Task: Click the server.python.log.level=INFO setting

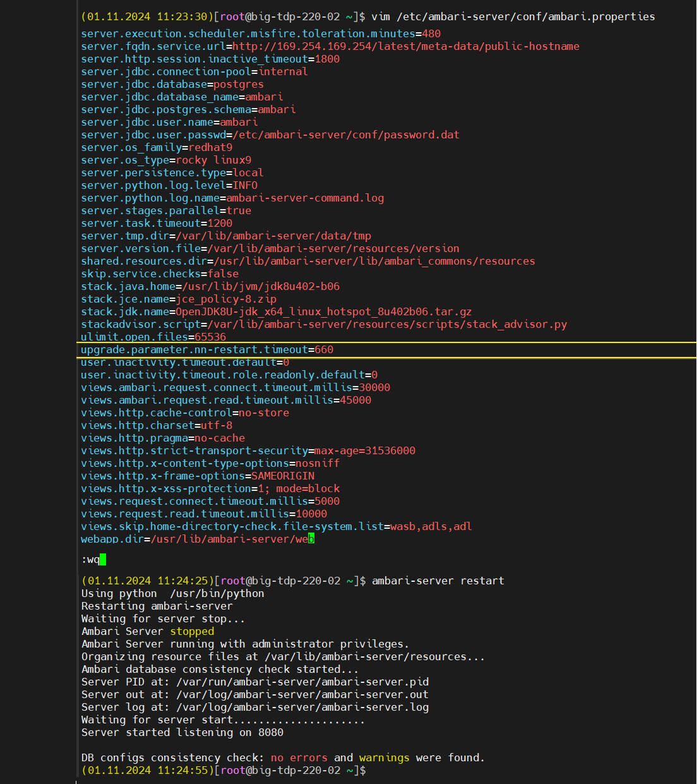Action: coord(169,186)
